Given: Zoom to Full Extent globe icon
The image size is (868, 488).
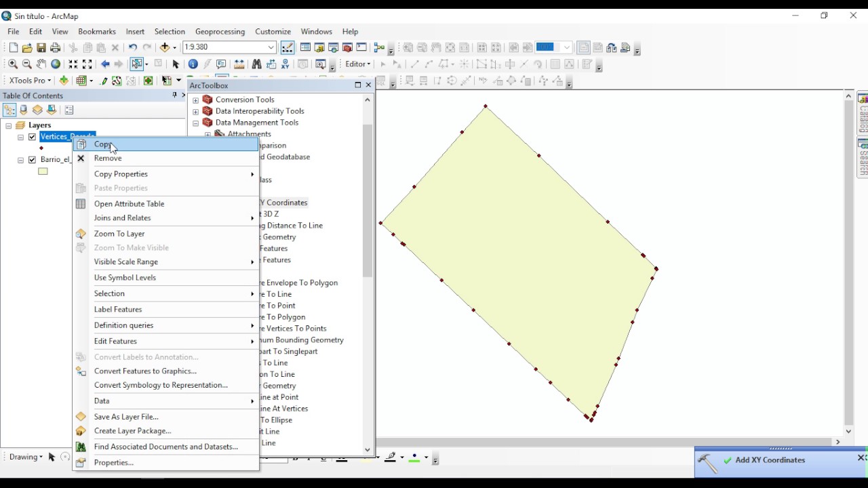Looking at the screenshot, I should 56,64.
